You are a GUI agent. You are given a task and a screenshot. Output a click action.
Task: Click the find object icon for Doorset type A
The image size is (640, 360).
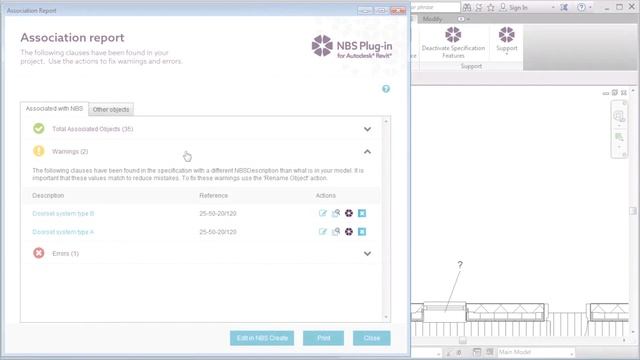pos(336,231)
